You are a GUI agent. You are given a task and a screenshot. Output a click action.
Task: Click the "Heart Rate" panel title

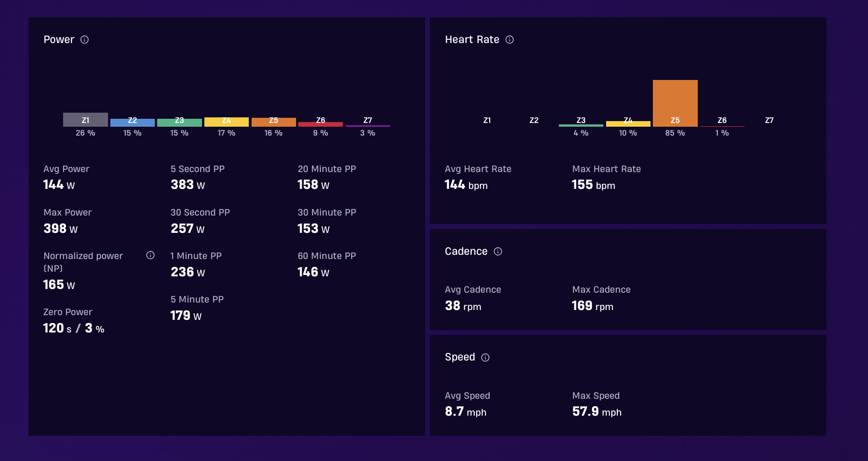point(472,40)
